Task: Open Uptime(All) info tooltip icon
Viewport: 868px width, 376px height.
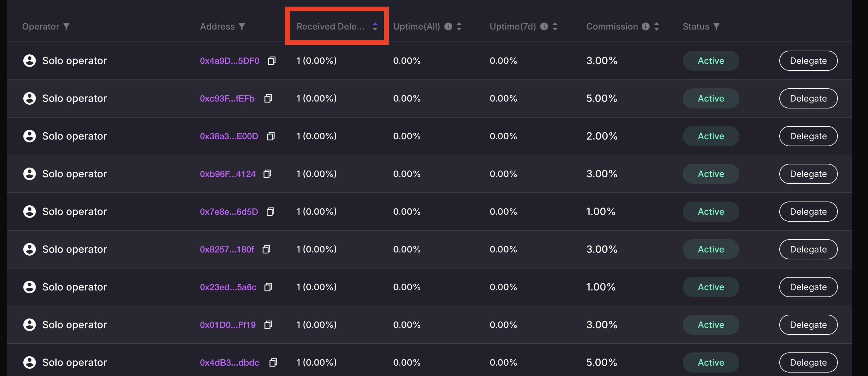Action: point(448,26)
